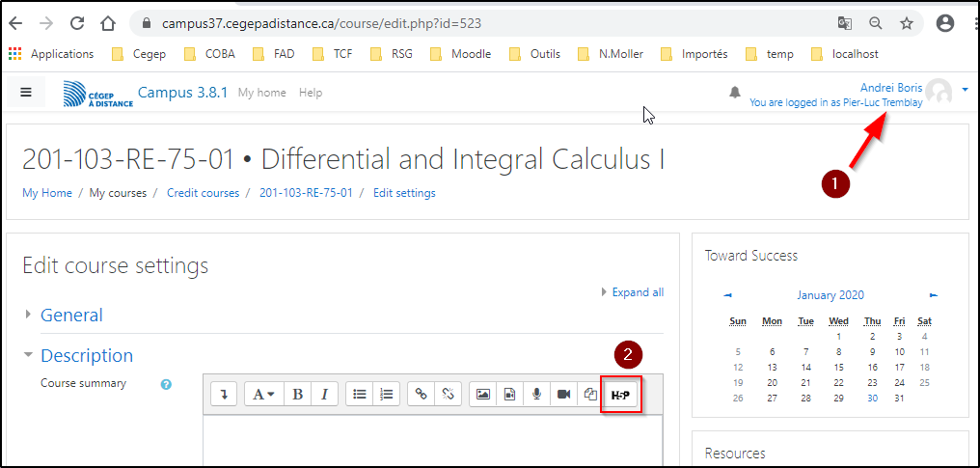
Task: Toggle bold formatting in the course summary editor
Action: (x=298, y=394)
